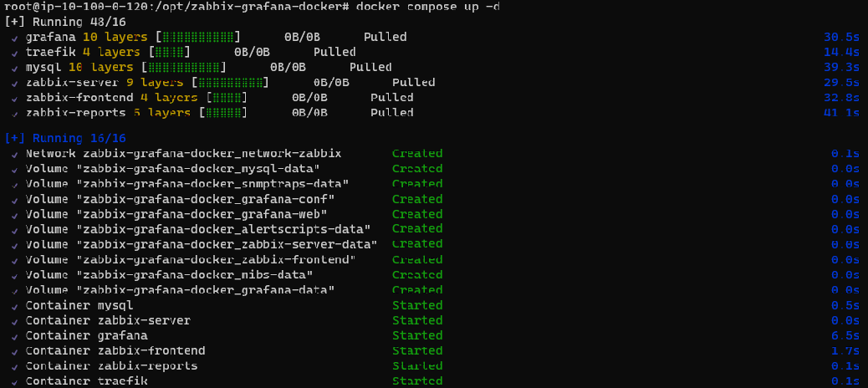Click the 'Running 48/16' status header
868x388 pixels.
click(66, 22)
